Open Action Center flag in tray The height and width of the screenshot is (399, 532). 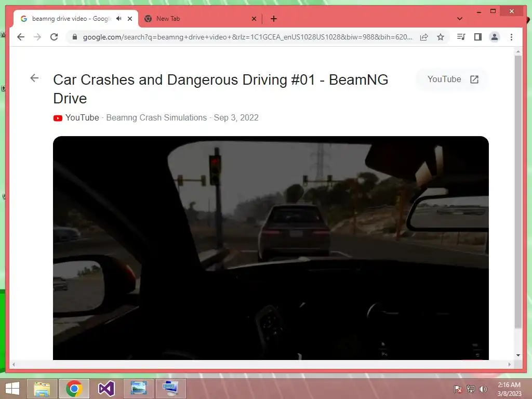click(458, 389)
